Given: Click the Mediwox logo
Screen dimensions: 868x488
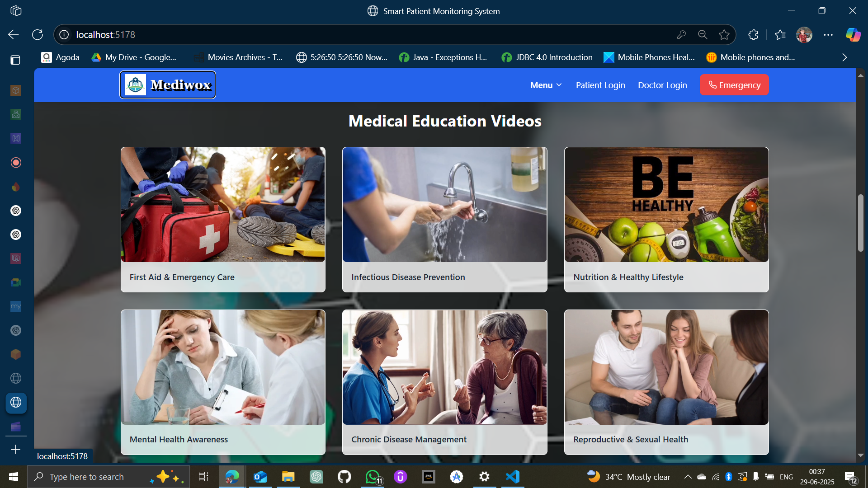Looking at the screenshot, I should [x=168, y=85].
